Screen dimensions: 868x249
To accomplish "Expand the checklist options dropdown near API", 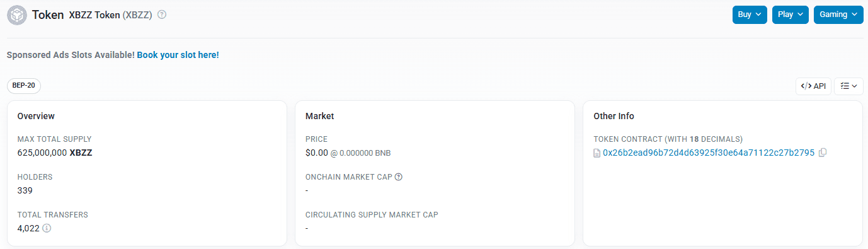I will [848, 86].
